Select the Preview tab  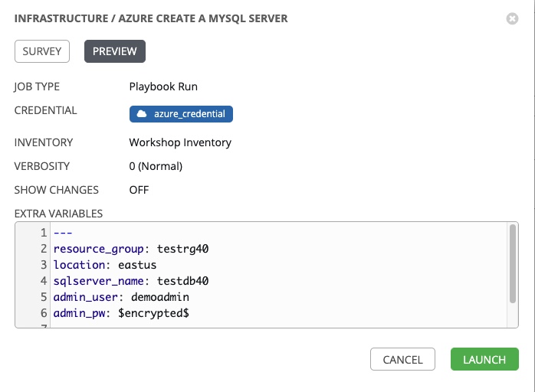pyautogui.click(x=114, y=51)
